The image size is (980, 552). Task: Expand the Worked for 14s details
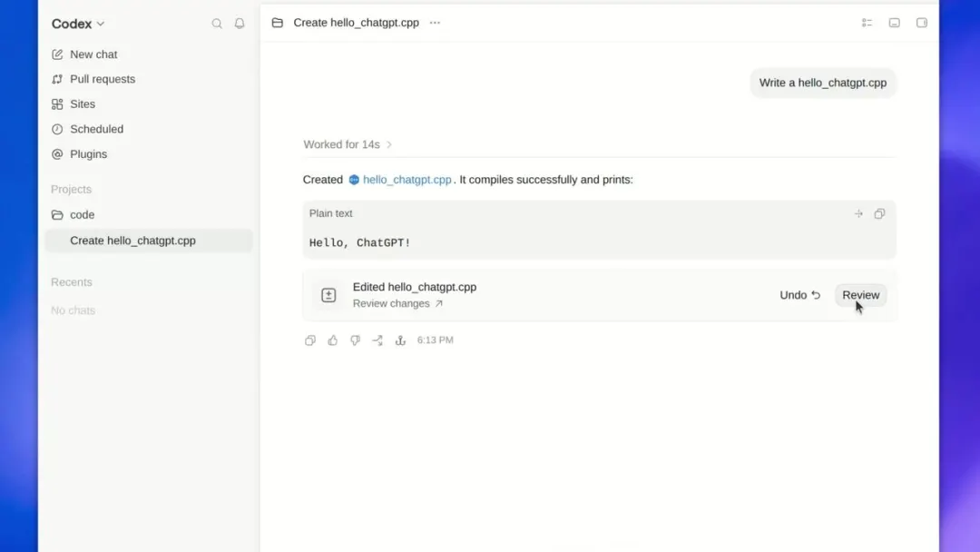click(x=348, y=144)
